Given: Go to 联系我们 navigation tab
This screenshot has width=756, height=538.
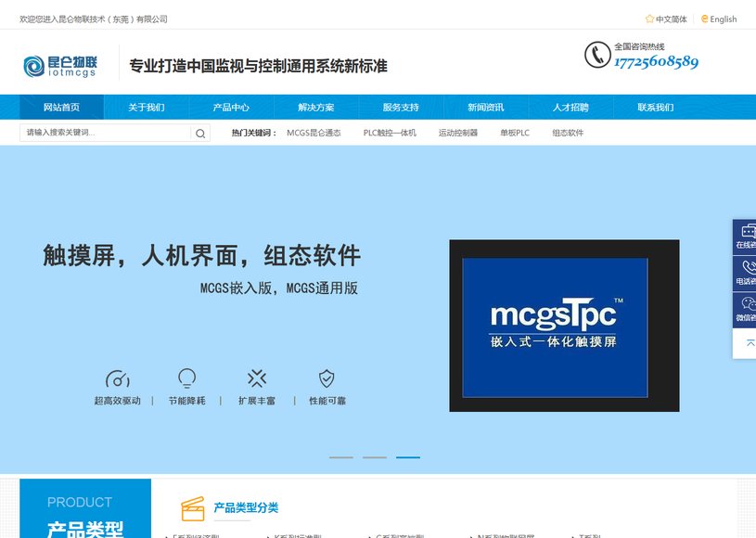Looking at the screenshot, I should tap(655, 107).
